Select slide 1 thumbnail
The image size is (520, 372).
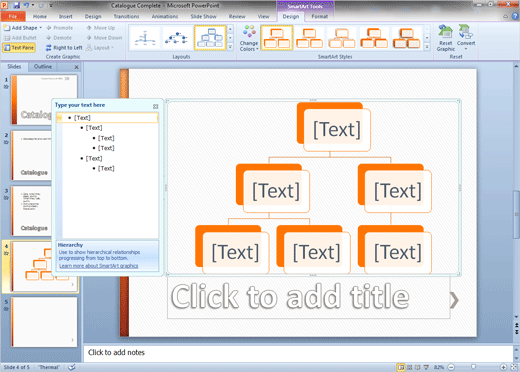click(44, 100)
